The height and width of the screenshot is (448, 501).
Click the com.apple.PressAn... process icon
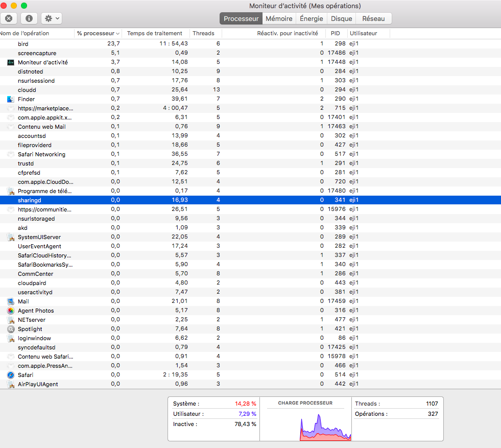pyautogui.click(x=11, y=366)
